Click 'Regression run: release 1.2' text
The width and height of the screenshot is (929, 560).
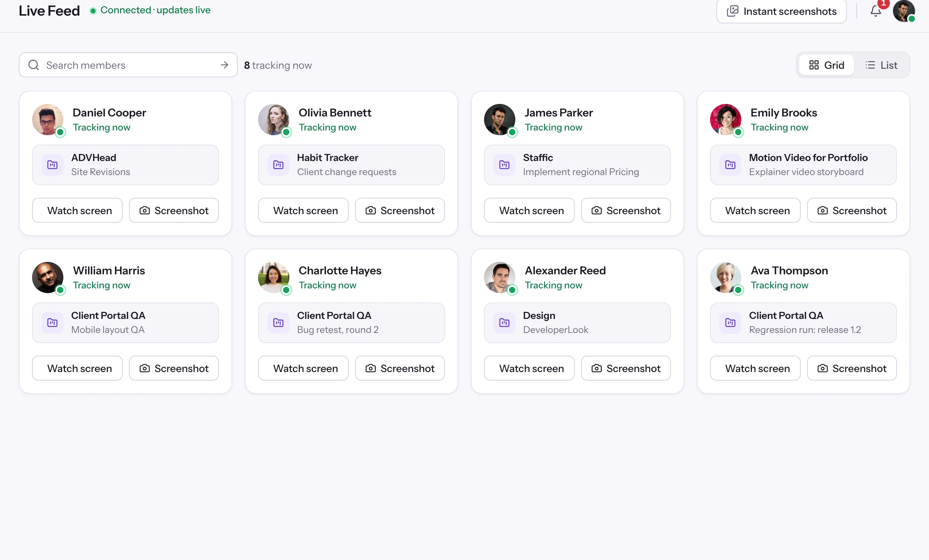(805, 330)
